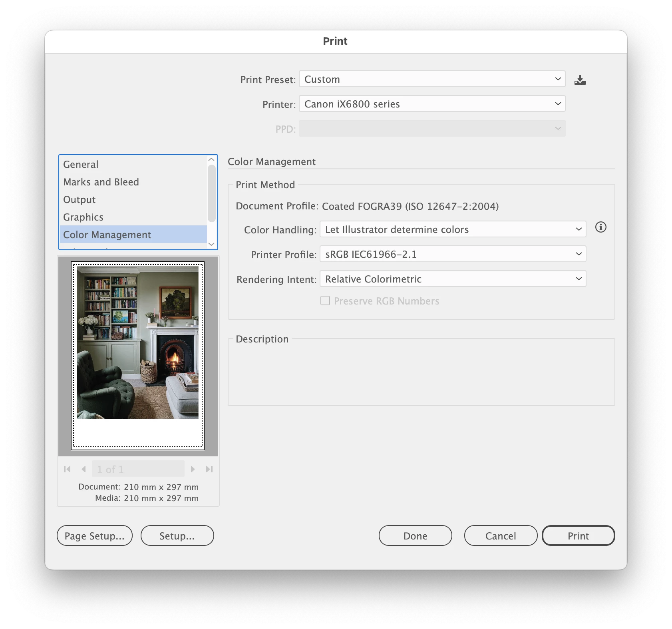The image size is (672, 629).
Task: Select Output category
Action: click(x=133, y=199)
